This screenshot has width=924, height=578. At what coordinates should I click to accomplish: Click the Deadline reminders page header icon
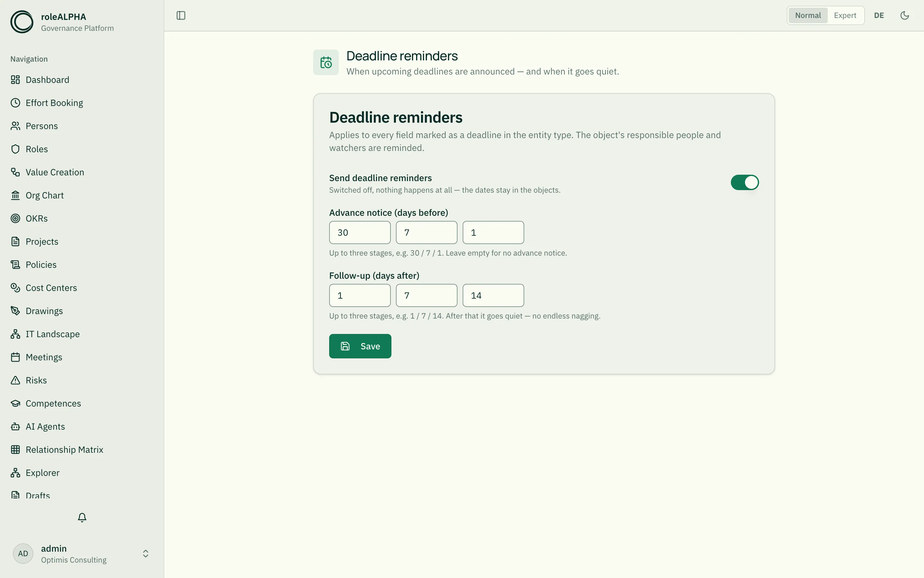coord(326,62)
